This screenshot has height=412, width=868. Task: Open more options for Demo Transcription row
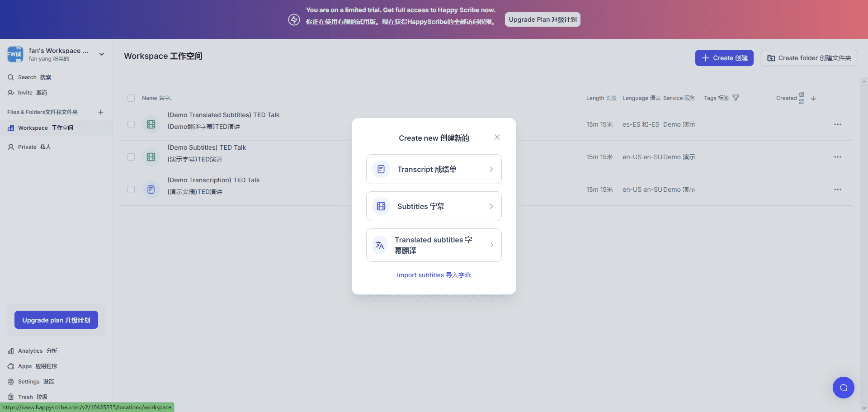click(837, 189)
